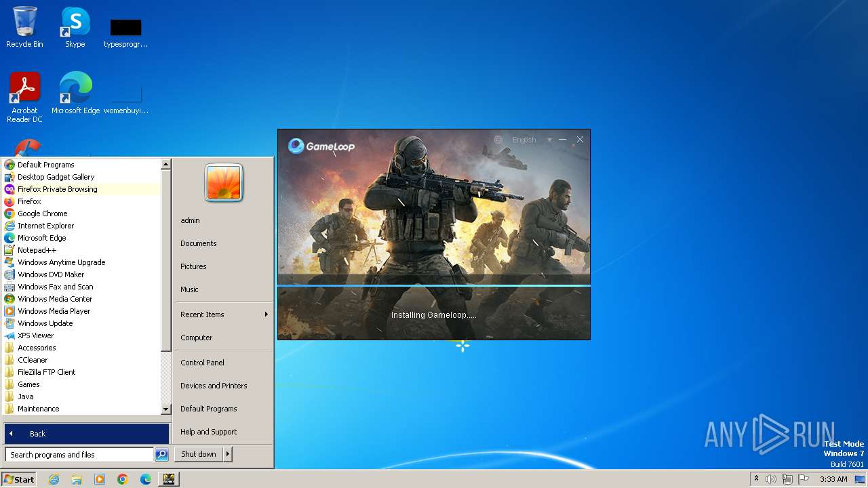868x488 pixels.
Task: Open Control Panel from the Start menu
Action: click(223, 363)
